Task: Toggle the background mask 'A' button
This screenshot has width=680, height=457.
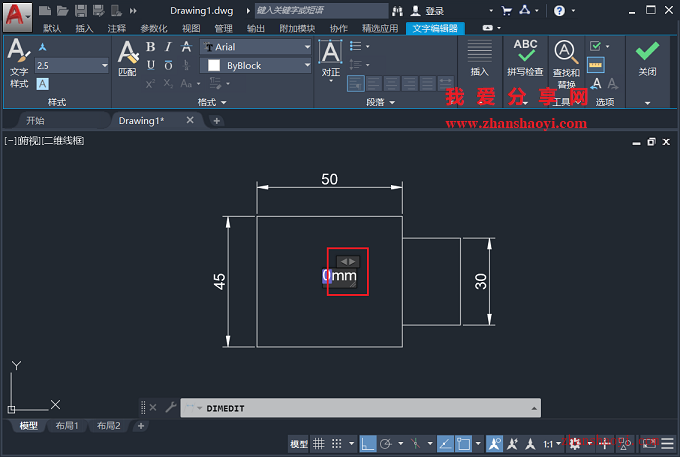Action: pyautogui.click(x=42, y=84)
